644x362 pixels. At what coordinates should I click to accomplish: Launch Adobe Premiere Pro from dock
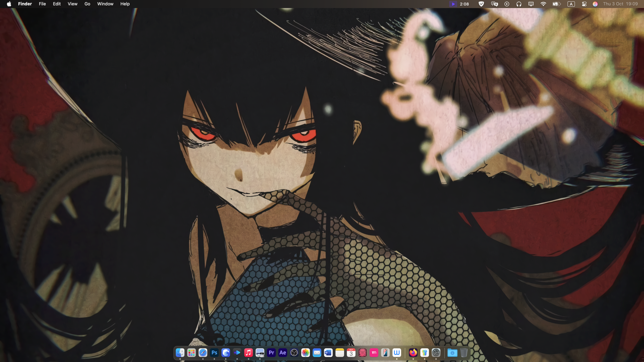point(271,353)
